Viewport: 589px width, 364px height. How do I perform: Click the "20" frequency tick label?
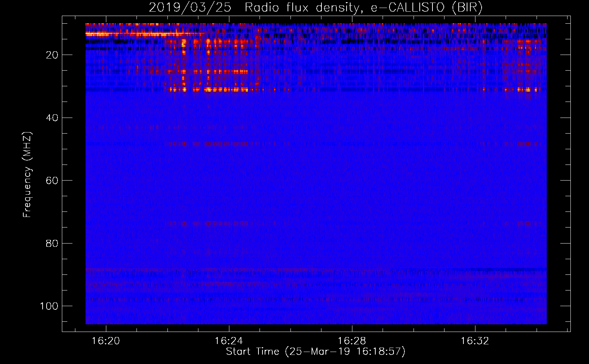click(52, 55)
